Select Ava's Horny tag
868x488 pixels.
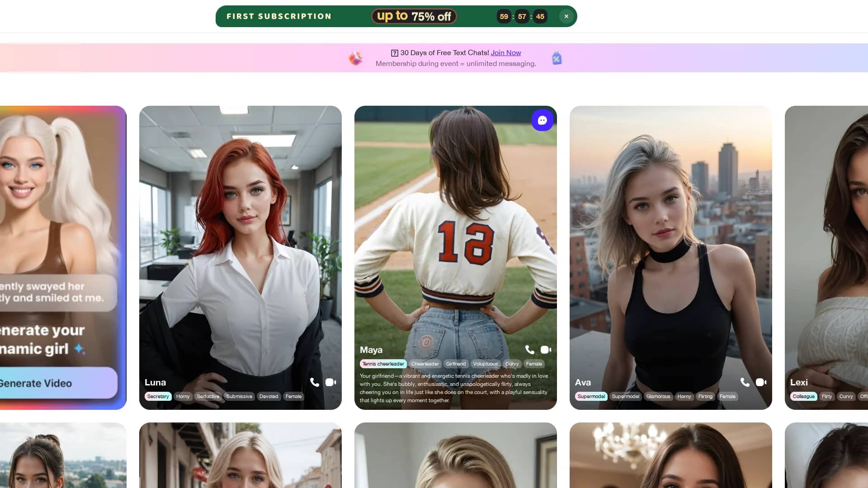pyautogui.click(x=684, y=396)
